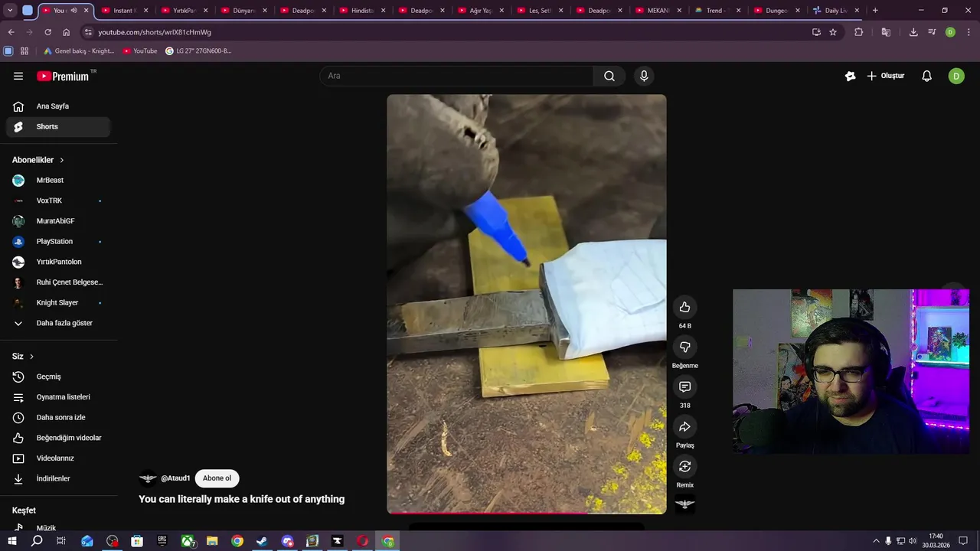The width and height of the screenshot is (980, 551).
Task: Bookmark this page with star icon
Action: coord(833,32)
